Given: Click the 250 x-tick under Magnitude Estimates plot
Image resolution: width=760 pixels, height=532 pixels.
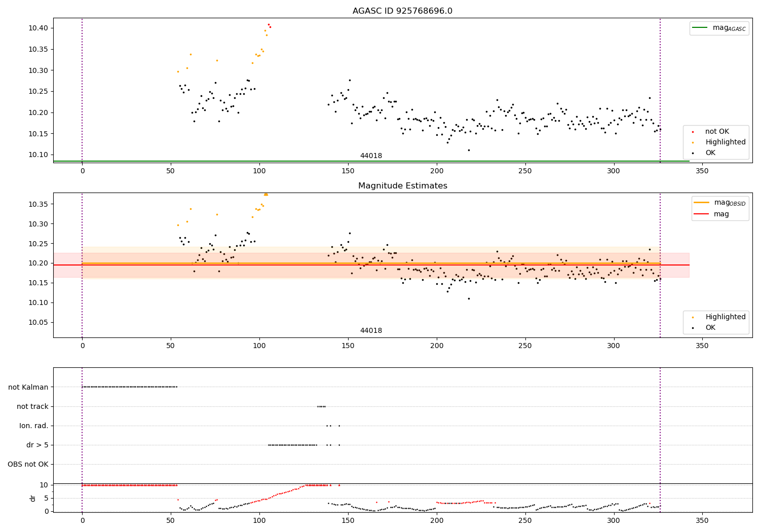Looking at the screenshot, I should pos(525,346).
